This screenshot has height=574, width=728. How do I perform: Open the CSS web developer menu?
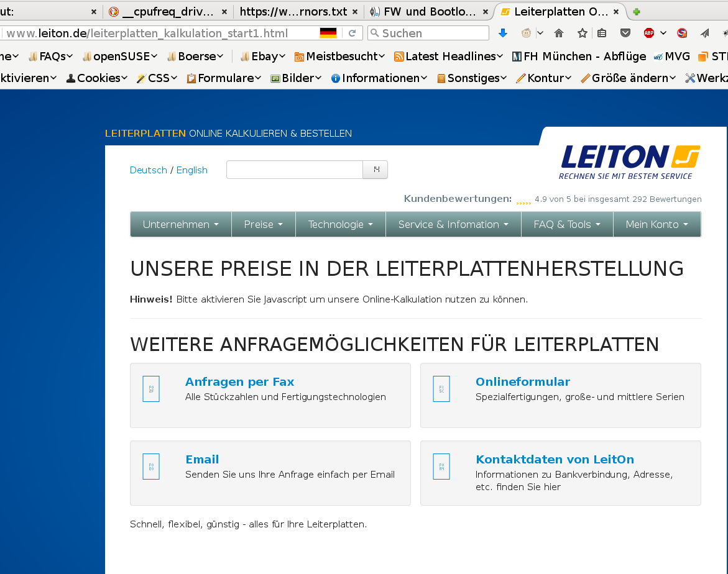click(157, 78)
